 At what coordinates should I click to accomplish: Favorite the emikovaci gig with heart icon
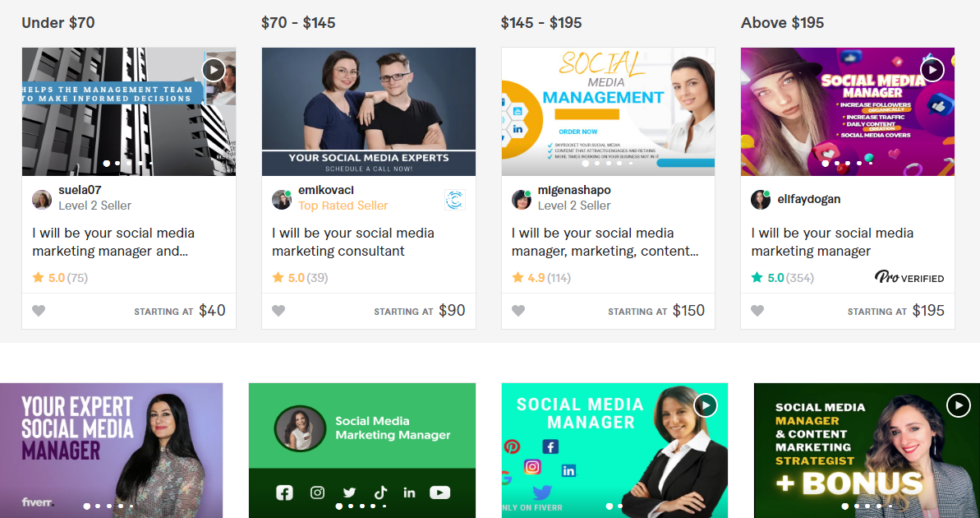click(278, 310)
